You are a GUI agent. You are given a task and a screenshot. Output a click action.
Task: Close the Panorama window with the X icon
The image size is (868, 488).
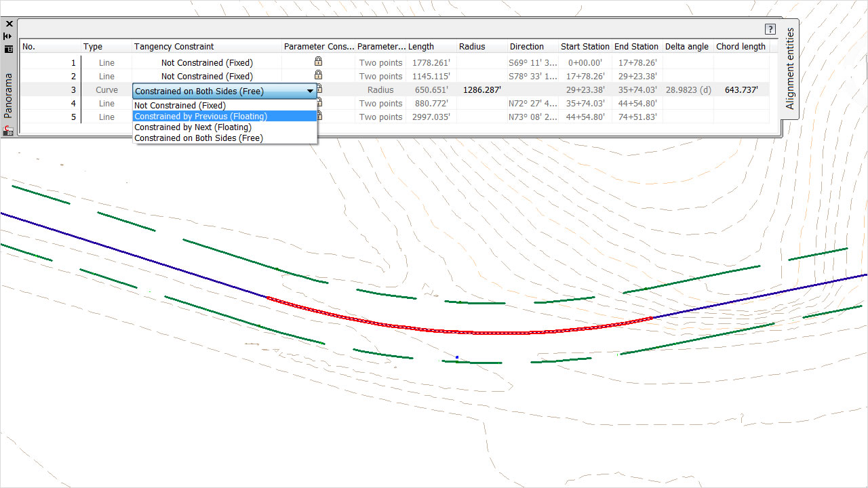9,24
